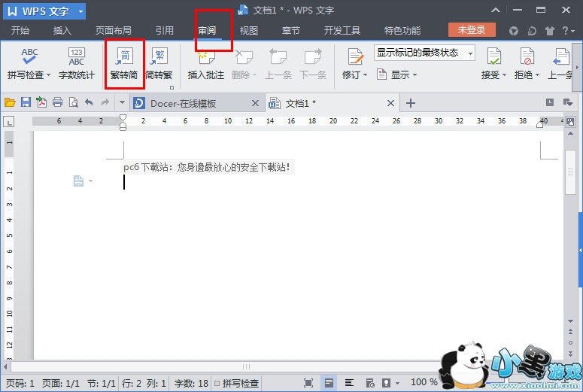Open the 插入 tab
The image size is (583, 392).
(x=62, y=31)
